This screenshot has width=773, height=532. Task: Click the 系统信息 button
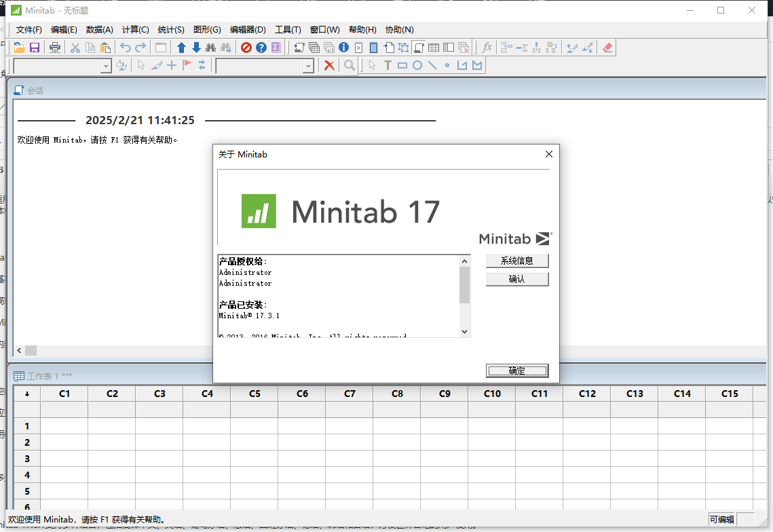tap(517, 261)
